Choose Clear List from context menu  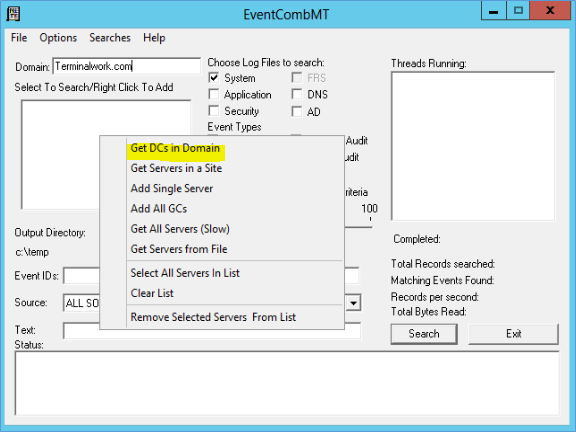[x=152, y=293]
